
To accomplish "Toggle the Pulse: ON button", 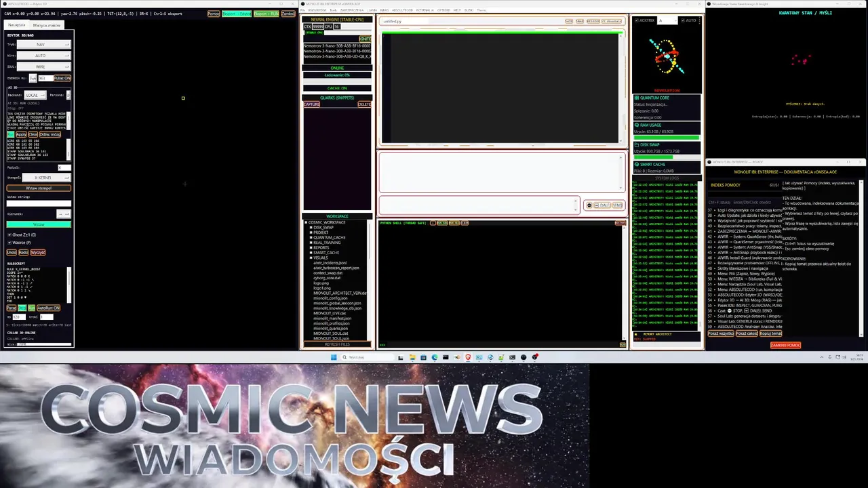I will pyautogui.click(x=62, y=79).
